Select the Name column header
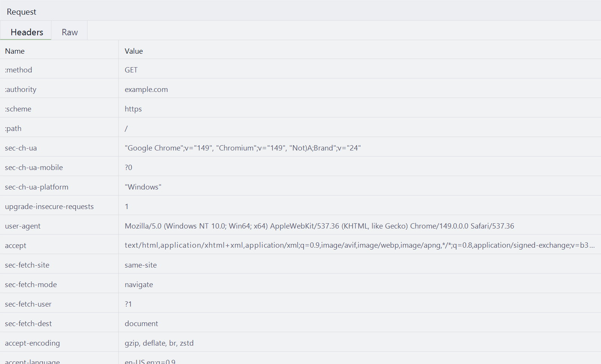Image resolution: width=601 pixels, height=364 pixels. pos(15,51)
